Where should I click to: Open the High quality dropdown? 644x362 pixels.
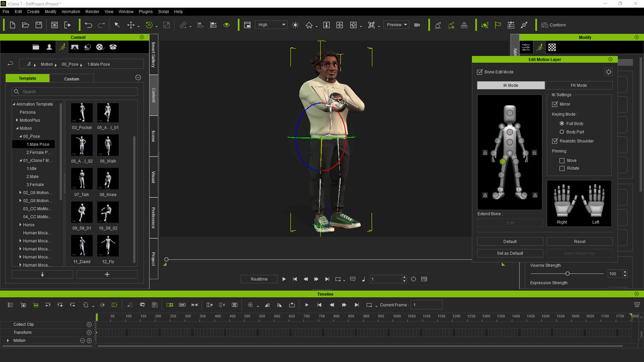click(272, 25)
